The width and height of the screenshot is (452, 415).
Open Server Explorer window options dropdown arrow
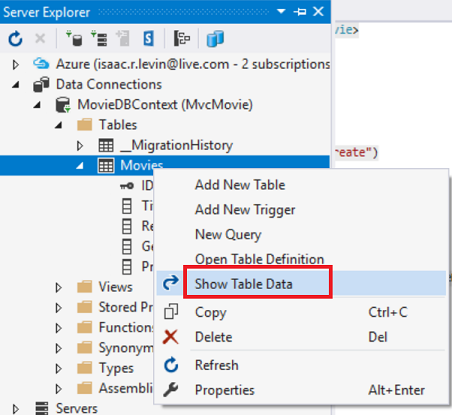281,11
